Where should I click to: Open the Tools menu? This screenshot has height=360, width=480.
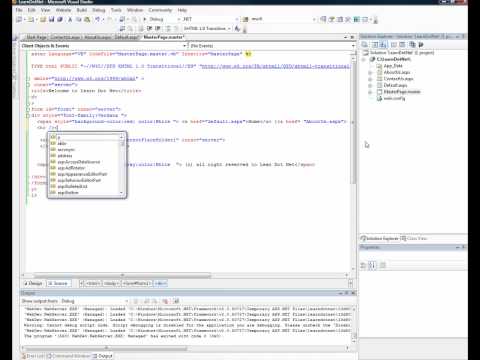point(116,10)
